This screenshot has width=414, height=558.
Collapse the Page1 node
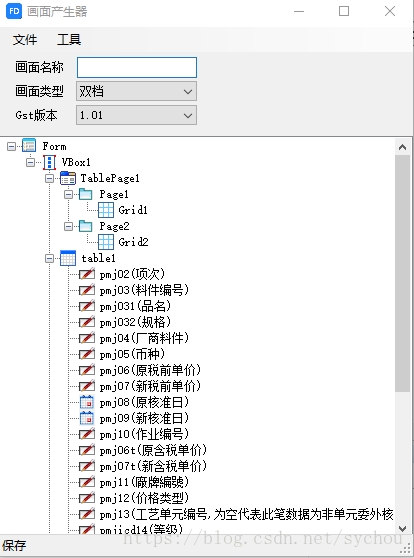[68, 194]
